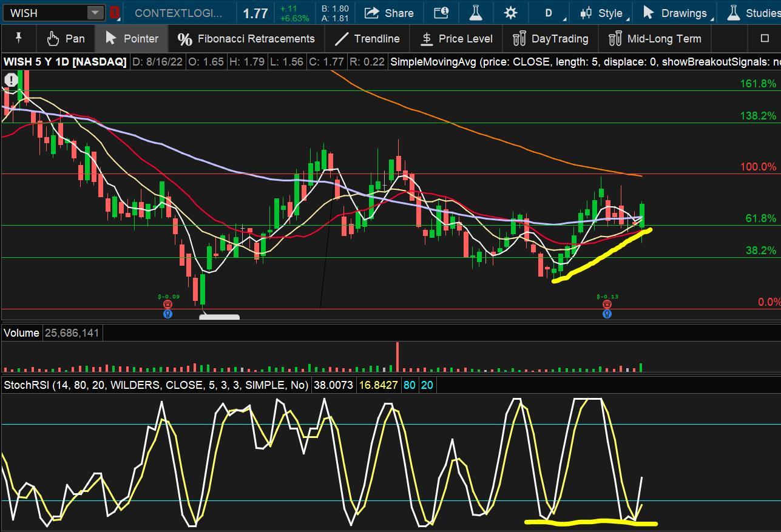
Task: Click the bid price B: 1.80
Action: coord(335,8)
